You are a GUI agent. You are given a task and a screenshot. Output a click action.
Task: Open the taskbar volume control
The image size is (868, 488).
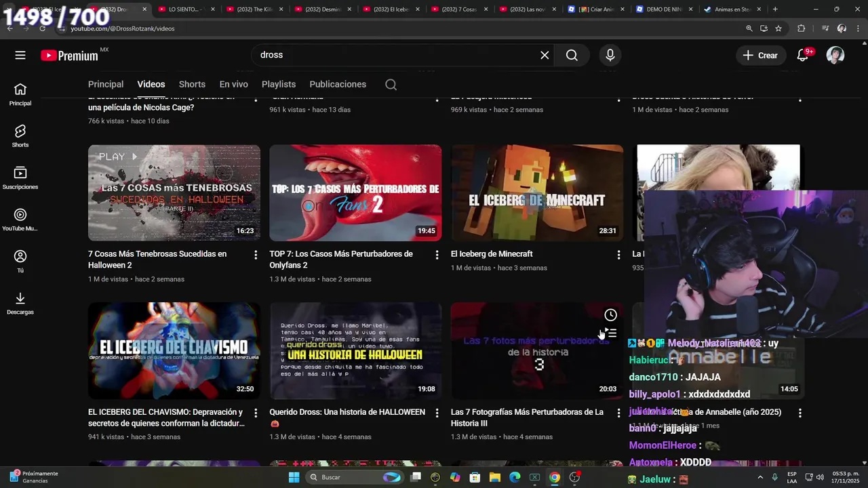819,477
